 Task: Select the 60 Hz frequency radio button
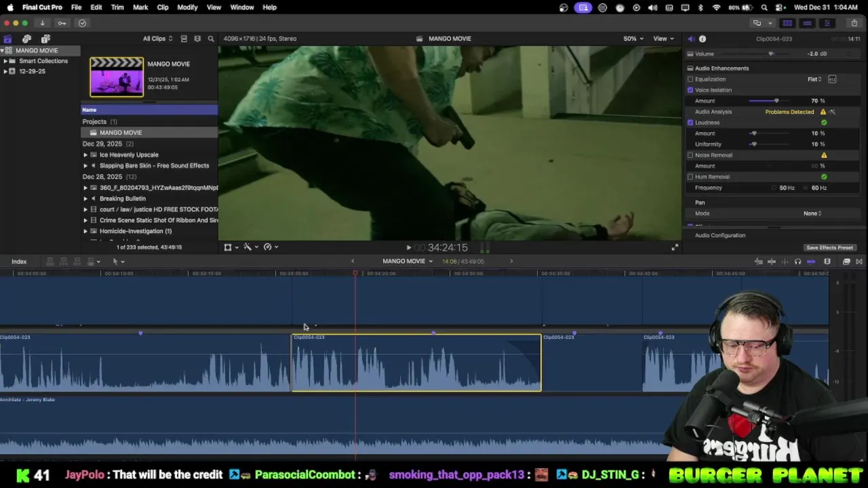(x=806, y=188)
